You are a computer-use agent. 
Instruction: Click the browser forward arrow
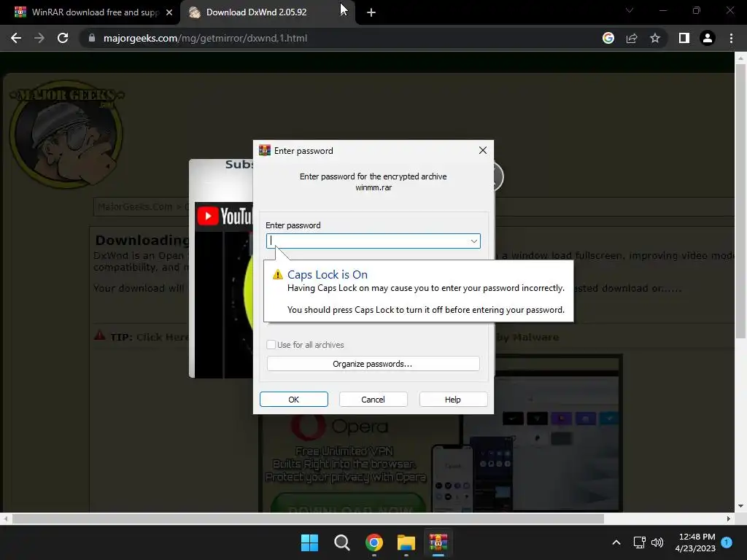point(39,38)
